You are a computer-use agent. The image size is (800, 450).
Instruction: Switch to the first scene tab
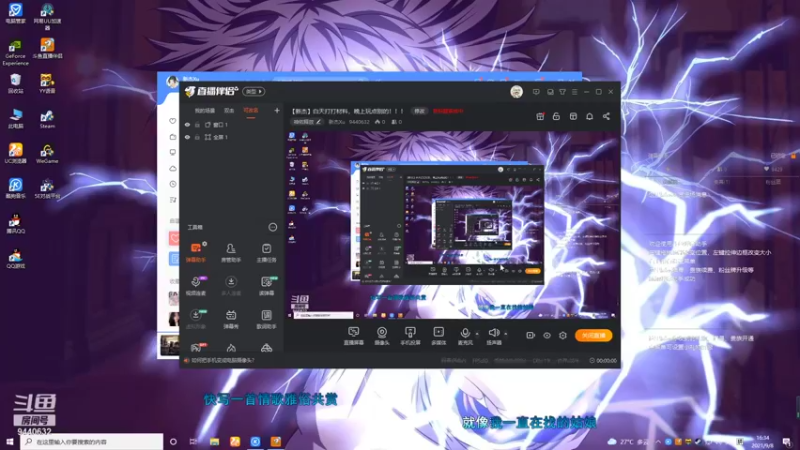[x=205, y=110]
